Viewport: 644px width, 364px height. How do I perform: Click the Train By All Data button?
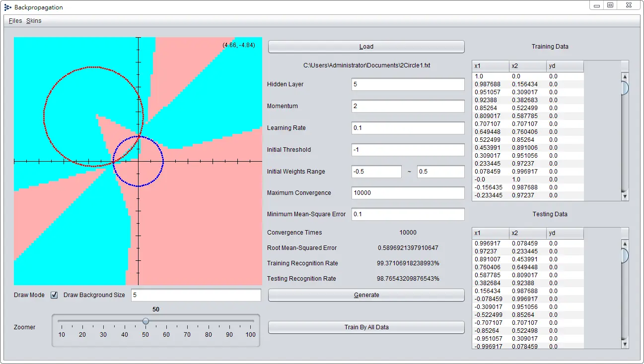[x=366, y=327]
